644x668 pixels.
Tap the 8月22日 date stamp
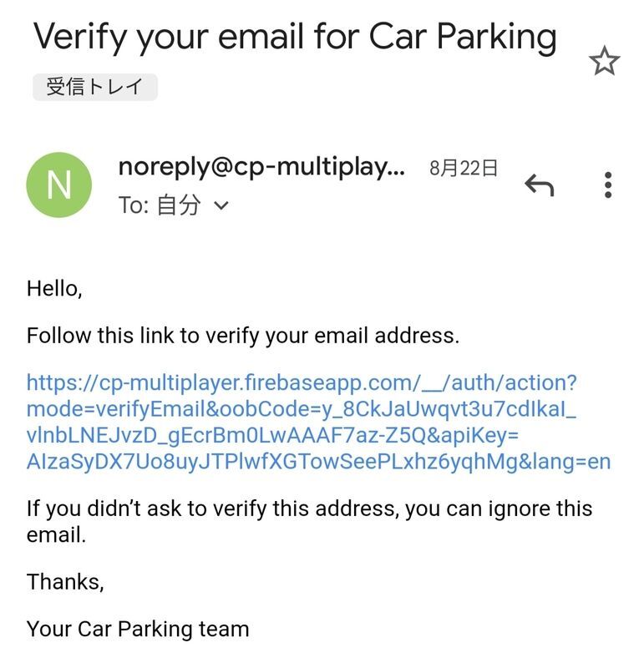[464, 168]
